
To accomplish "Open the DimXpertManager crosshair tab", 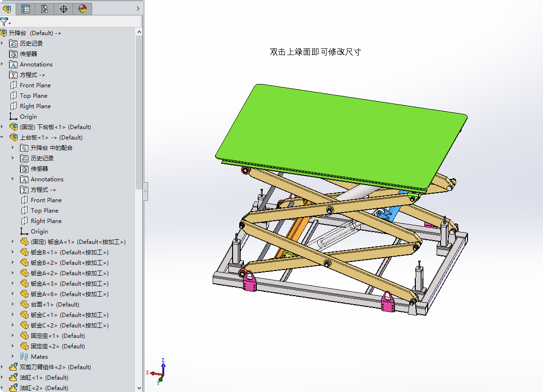I will pyautogui.click(x=64, y=9).
